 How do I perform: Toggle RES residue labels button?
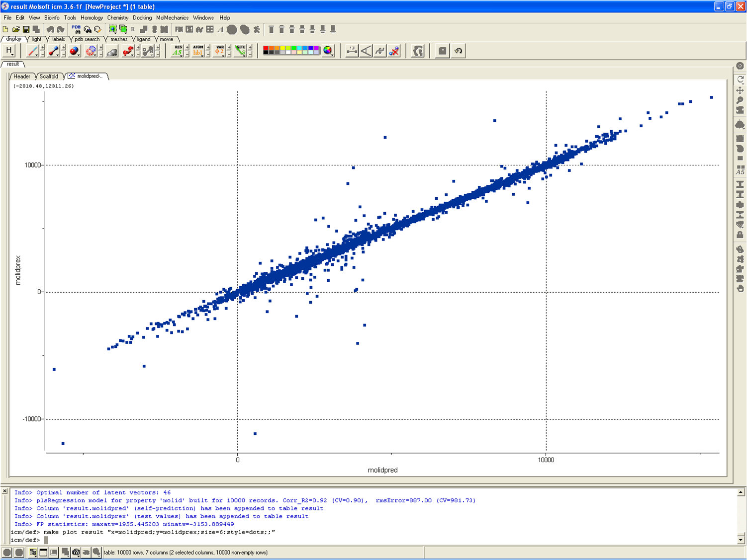pos(178,51)
